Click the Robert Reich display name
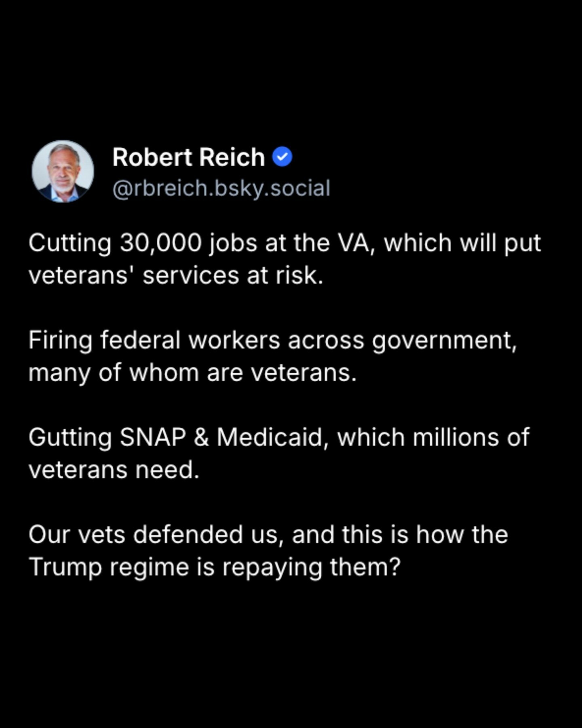 click(x=188, y=157)
